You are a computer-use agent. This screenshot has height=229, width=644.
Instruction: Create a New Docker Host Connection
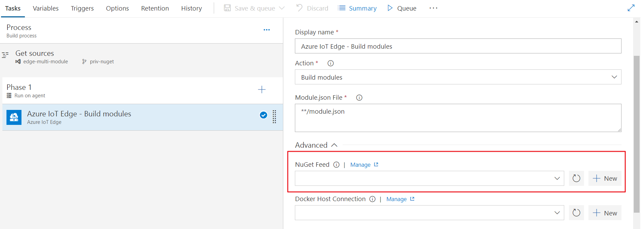point(604,213)
